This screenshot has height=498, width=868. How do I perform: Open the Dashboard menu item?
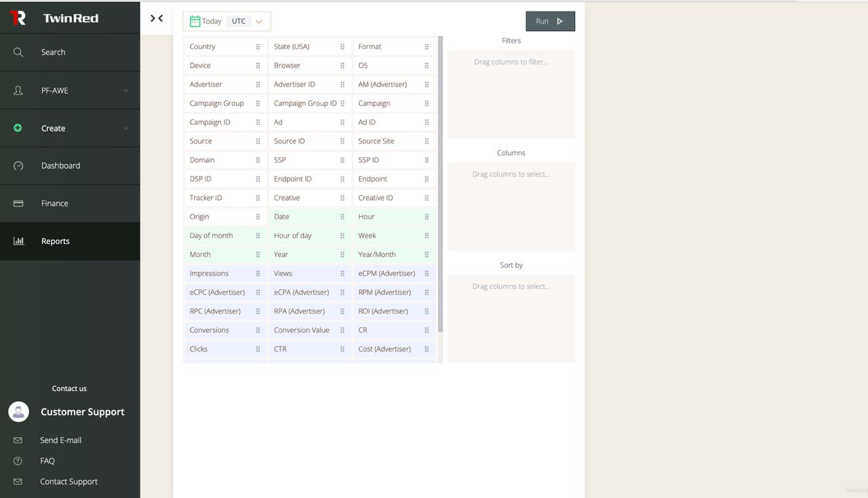point(60,165)
